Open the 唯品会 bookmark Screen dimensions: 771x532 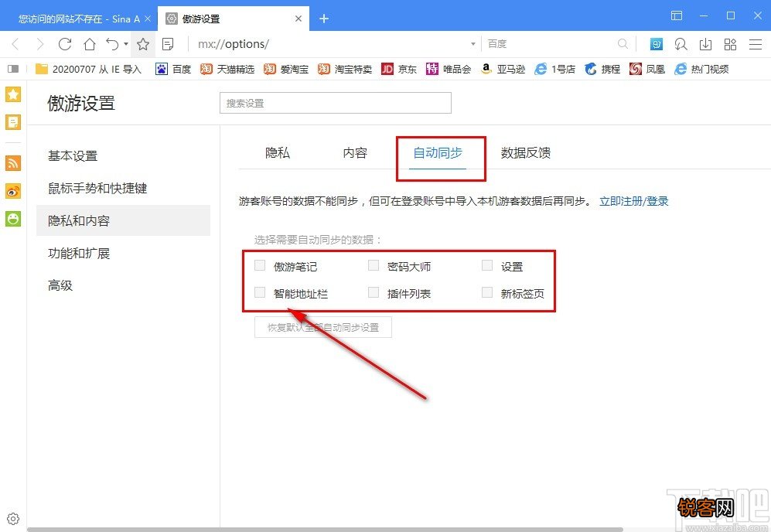[x=449, y=70]
